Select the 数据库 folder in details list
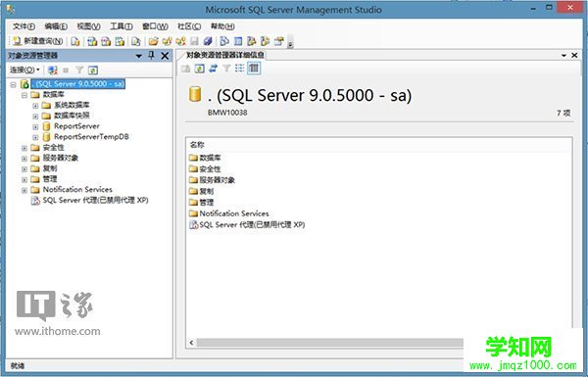Screen dimensions: 588x377 click(210, 158)
